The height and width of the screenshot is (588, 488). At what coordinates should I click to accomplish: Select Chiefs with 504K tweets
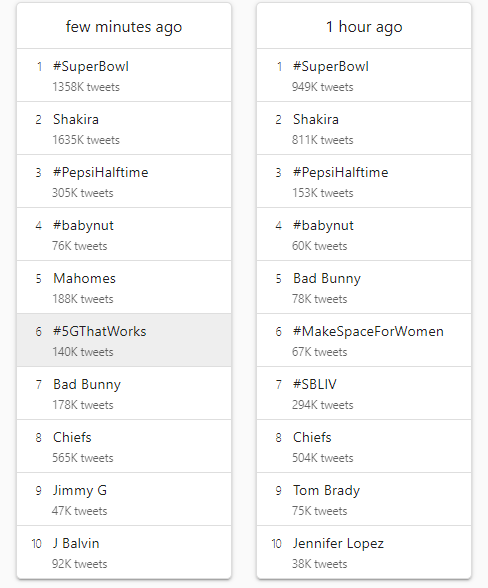(364, 446)
